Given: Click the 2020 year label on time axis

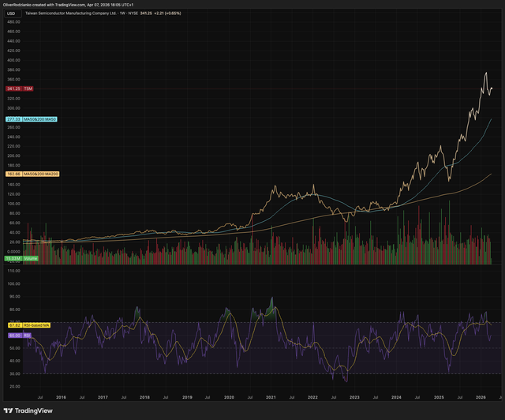Looking at the screenshot, I should tap(229, 397).
